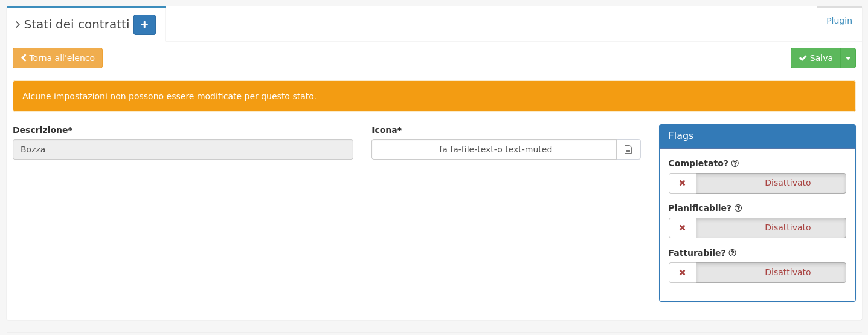Click the Flags panel header

click(757, 136)
